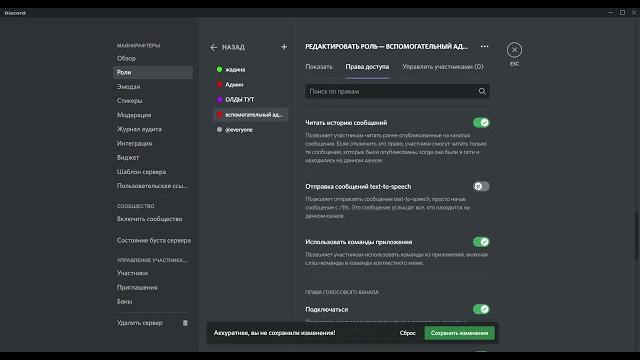Click the purple color dot of ОЛДЫ ТУТ role

click(219, 100)
